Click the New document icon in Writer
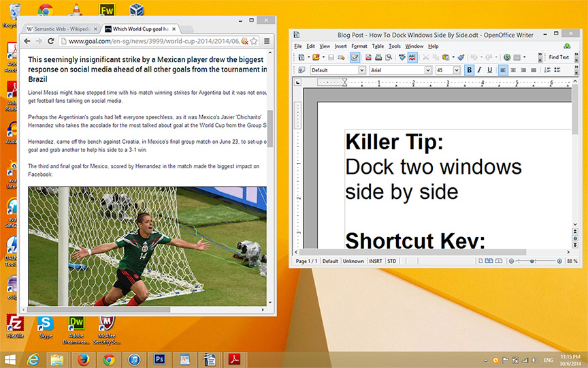This screenshot has width=588, height=368. (301, 57)
